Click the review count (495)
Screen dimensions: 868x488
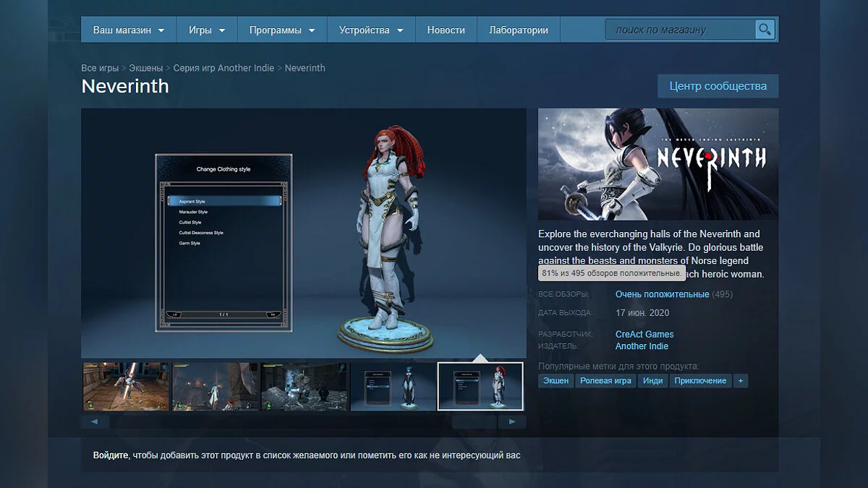[723, 294]
